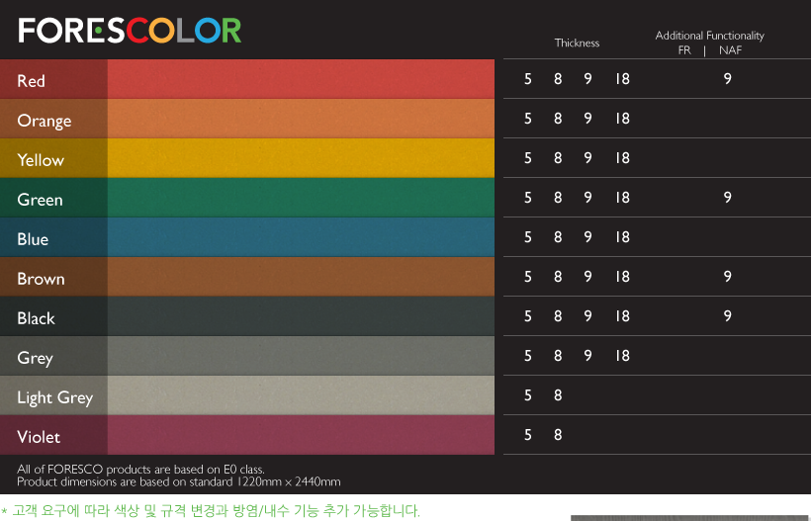The height and width of the screenshot is (521, 812).
Task: Click thickness 8 in the Light Grey row
Action: click(x=558, y=395)
